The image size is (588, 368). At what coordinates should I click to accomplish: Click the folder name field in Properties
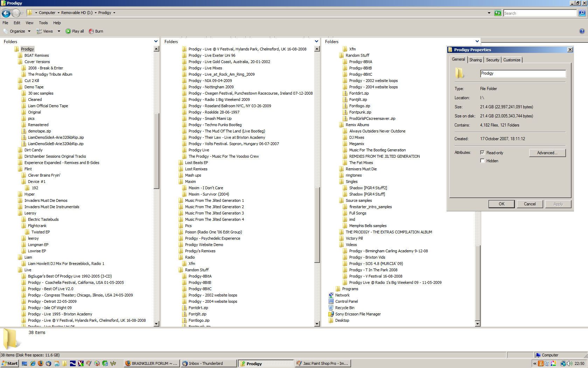pos(523,73)
